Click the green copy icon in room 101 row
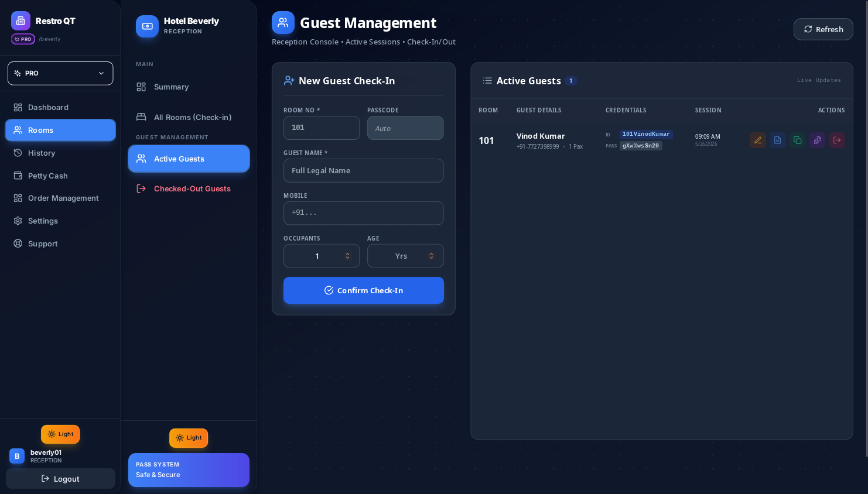Screen dimensions: 868x494 pyautogui.click(x=798, y=140)
